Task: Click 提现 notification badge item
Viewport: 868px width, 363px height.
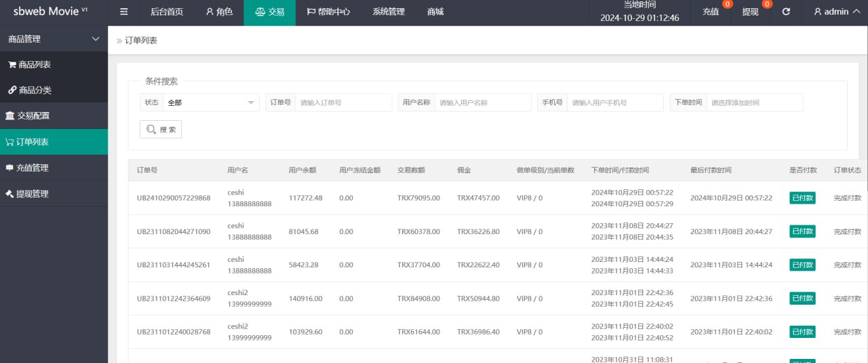Action: [751, 12]
